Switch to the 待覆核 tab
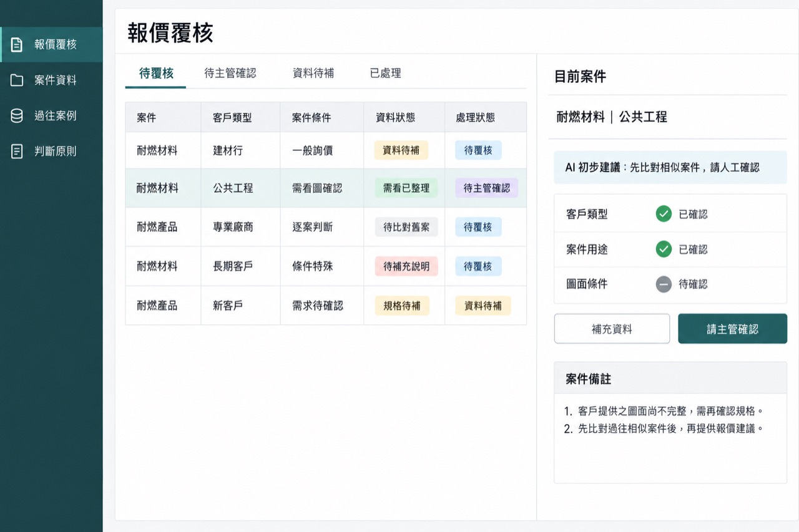The width and height of the screenshot is (799, 532). click(156, 74)
